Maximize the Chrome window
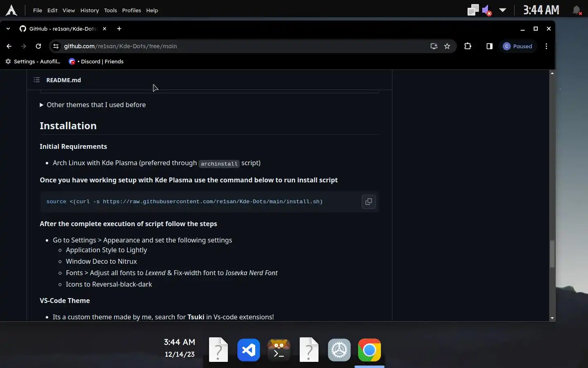 point(536,29)
